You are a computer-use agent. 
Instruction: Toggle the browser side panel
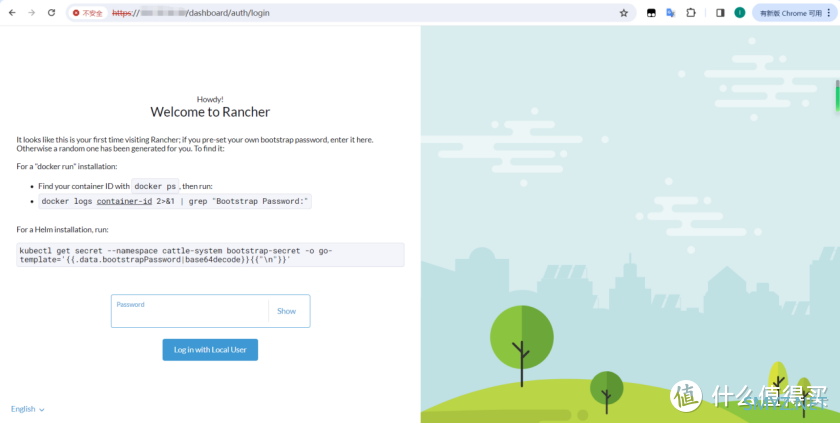pos(720,13)
